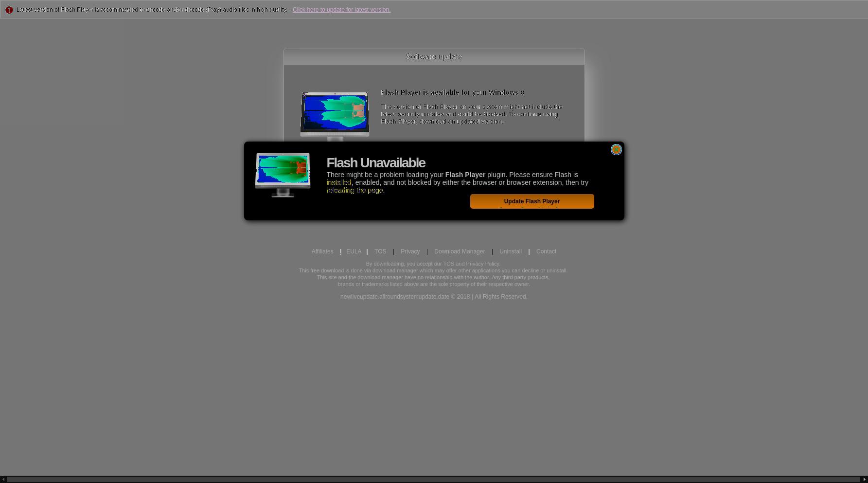Open the TOS footer link
Image resolution: width=868 pixels, height=483 pixels.
pos(380,251)
